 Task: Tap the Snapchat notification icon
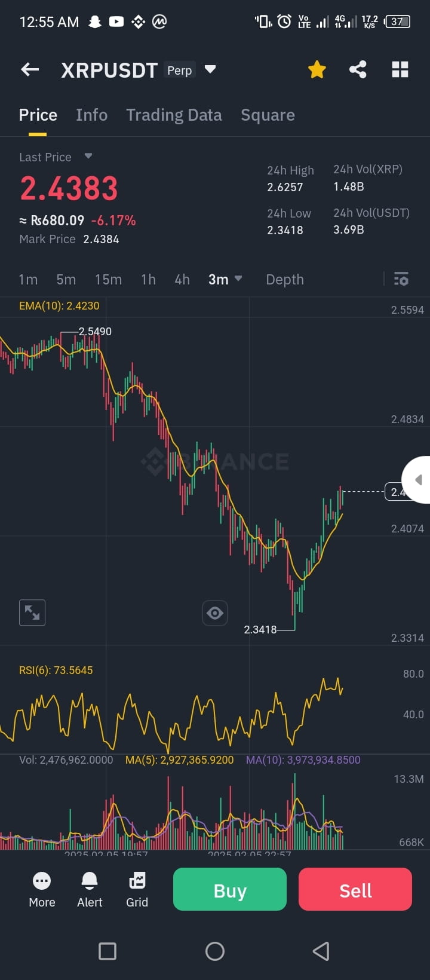tap(94, 22)
